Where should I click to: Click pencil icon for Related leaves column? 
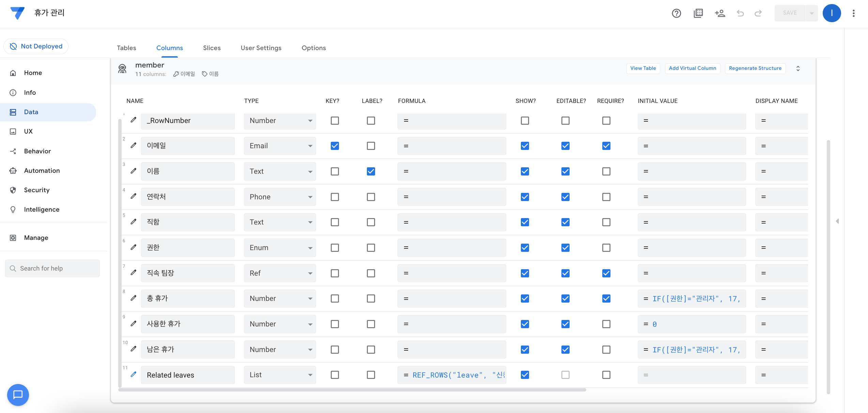pyautogui.click(x=134, y=374)
